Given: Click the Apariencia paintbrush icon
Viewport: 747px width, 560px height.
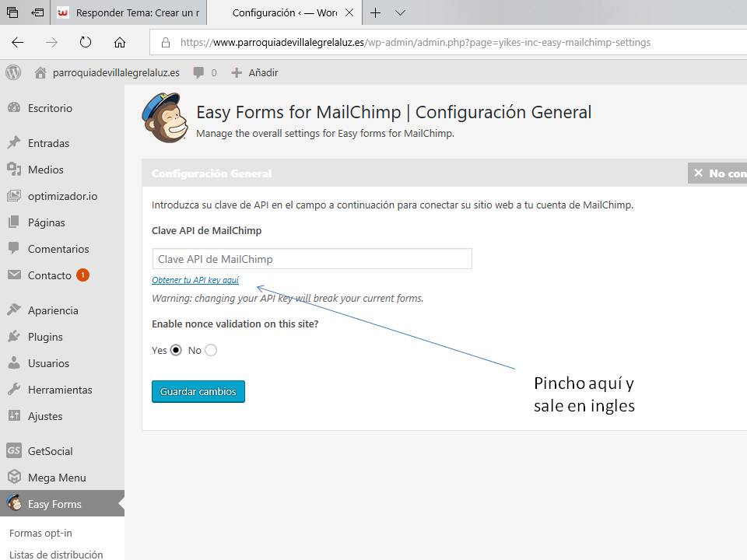Looking at the screenshot, I should (x=14, y=310).
